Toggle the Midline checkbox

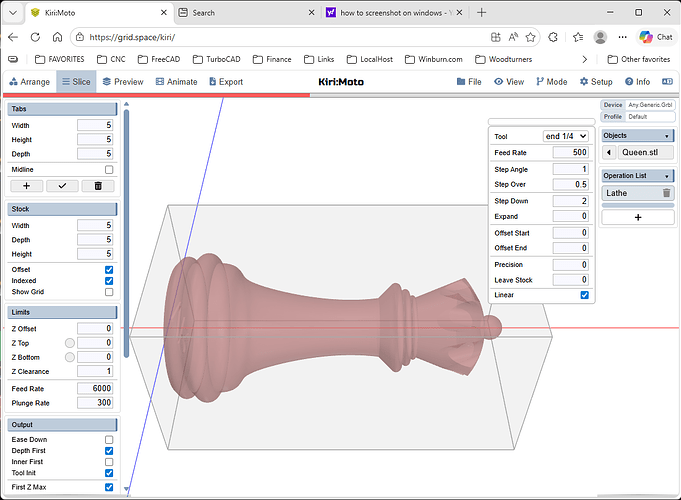[x=109, y=169]
